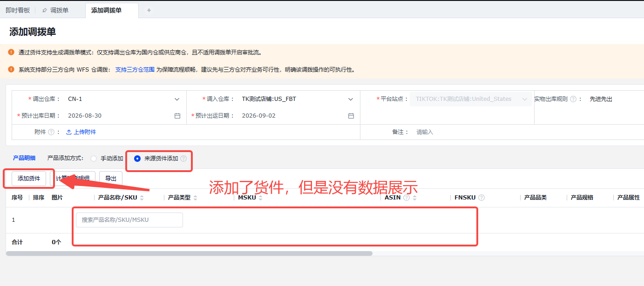Click the 上传附件 upload link
This screenshot has height=286, width=644.
click(85, 132)
